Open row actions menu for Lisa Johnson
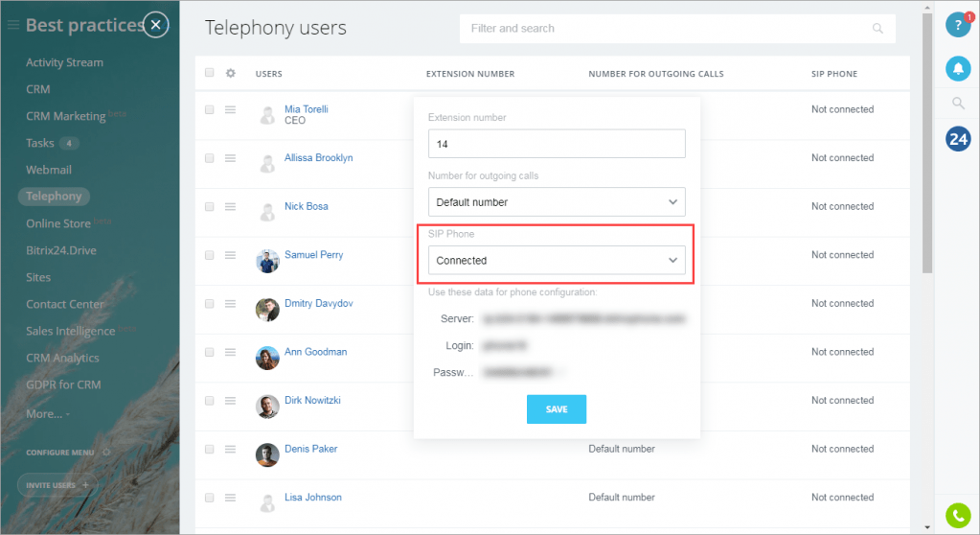 tap(230, 498)
